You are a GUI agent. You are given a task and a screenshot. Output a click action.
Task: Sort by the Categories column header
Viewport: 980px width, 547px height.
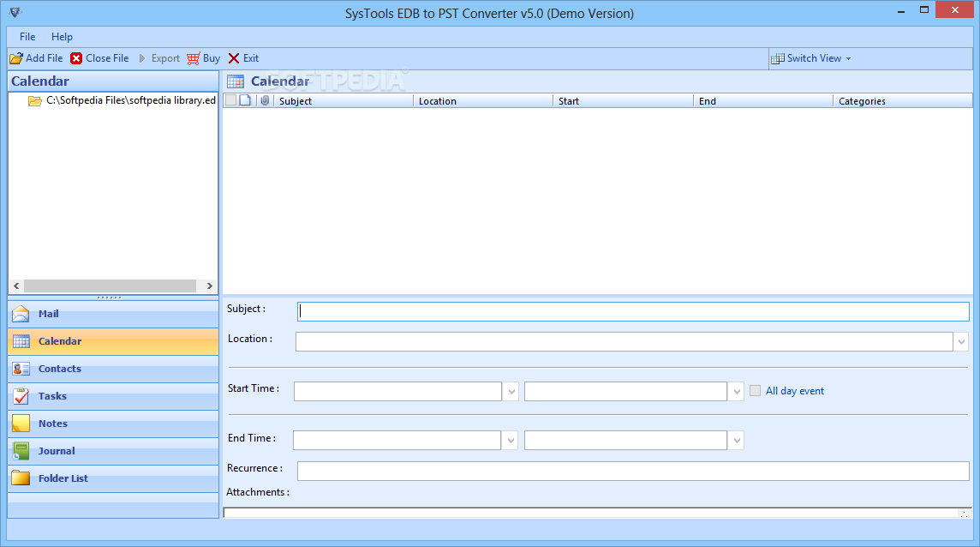coord(903,101)
